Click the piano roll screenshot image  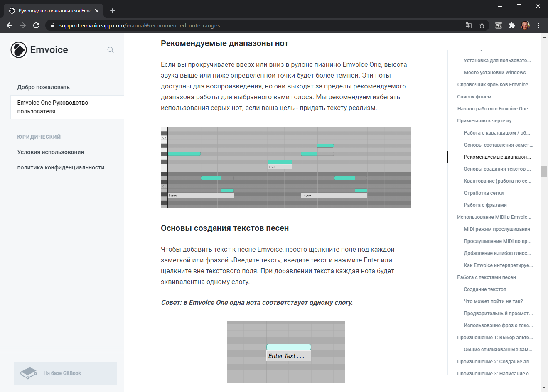click(286, 167)
